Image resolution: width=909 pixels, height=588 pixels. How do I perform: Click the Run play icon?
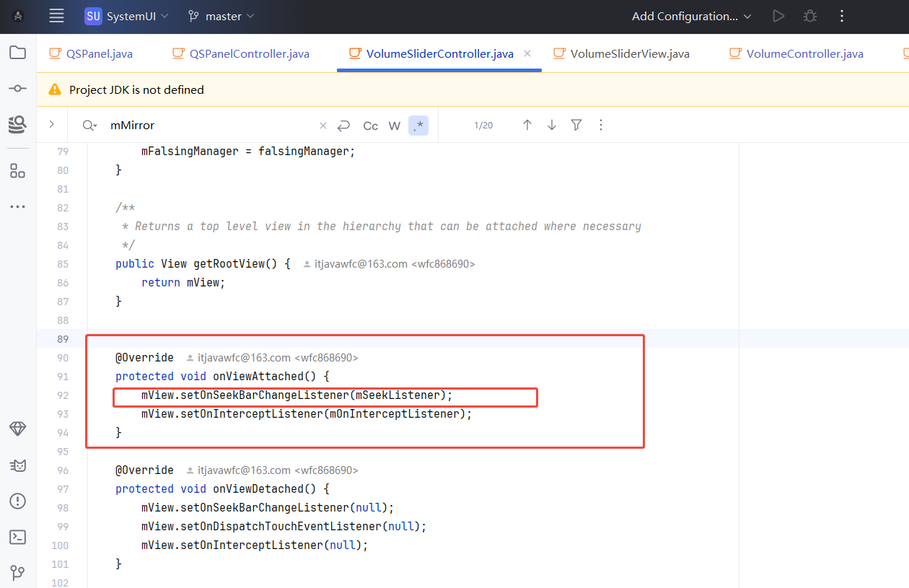[778, 16]
